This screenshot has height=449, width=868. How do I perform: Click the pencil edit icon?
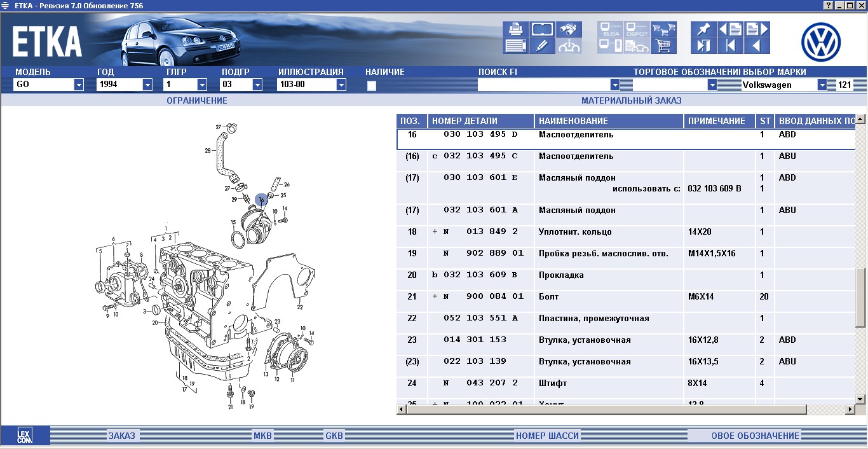point(542,46)
